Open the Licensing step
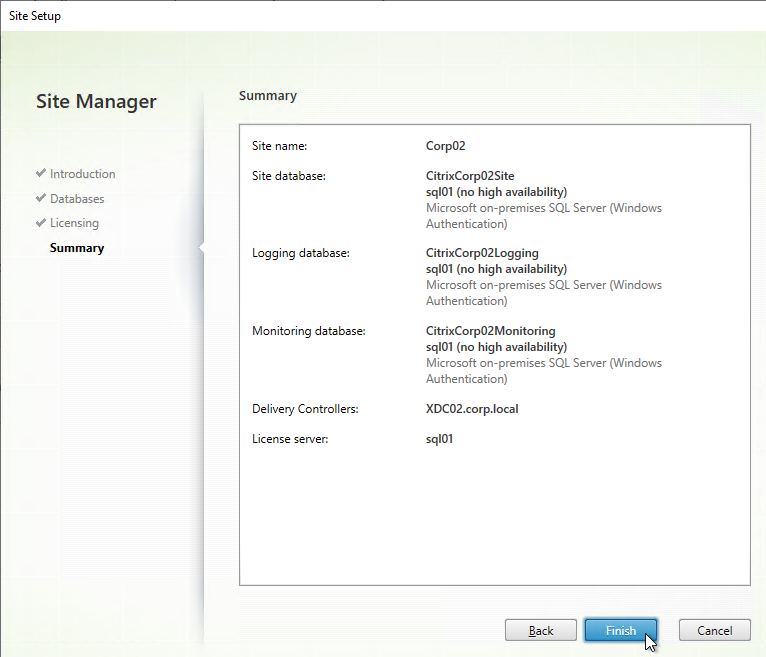766x657 pixels. click(74, 223)
